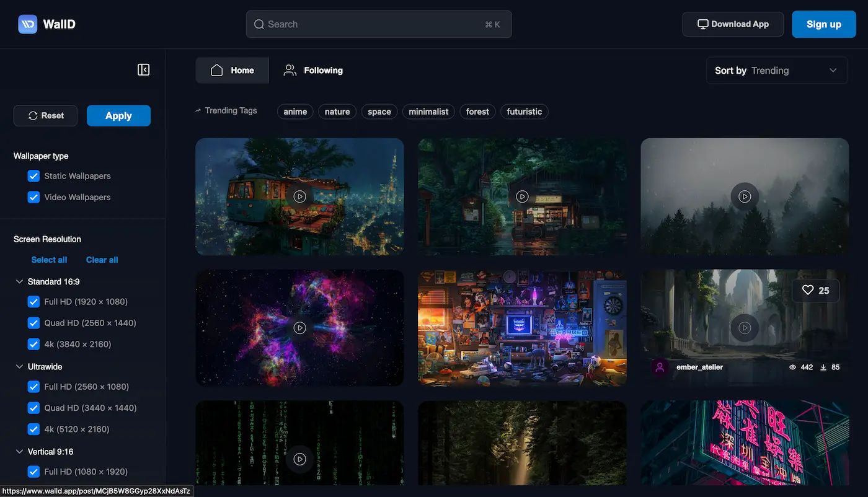Screen dimensions: 868x497
Task: Select the Home tab
Action: (232, 71)
